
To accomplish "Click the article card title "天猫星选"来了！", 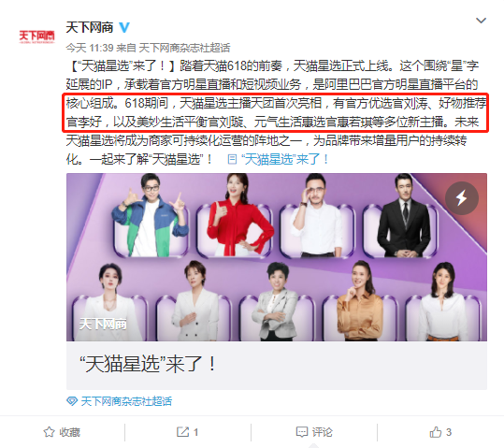I will [x=148, y=364].
